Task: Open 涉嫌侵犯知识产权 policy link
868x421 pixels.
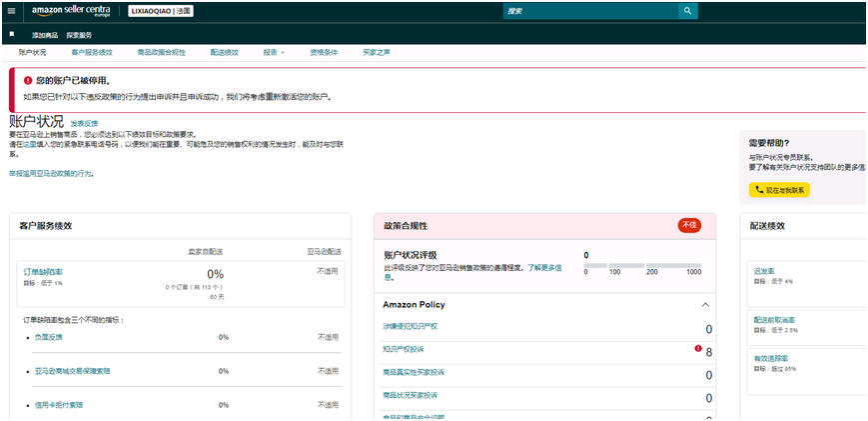Action: pos(410,326)
